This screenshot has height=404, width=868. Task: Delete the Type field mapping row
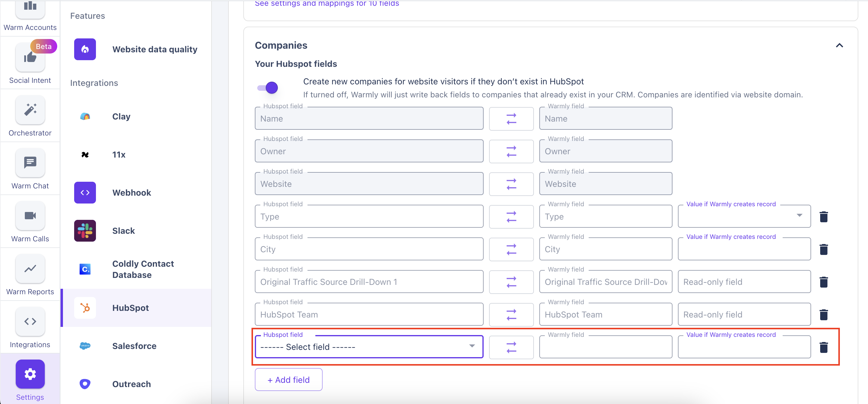click(824, 217)
